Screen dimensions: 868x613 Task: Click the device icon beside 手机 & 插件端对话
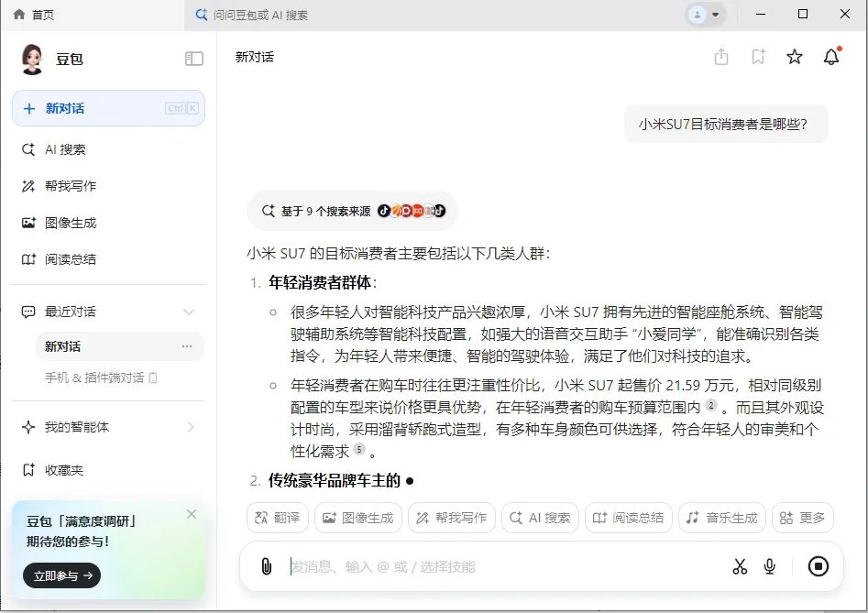click(153, 378)
